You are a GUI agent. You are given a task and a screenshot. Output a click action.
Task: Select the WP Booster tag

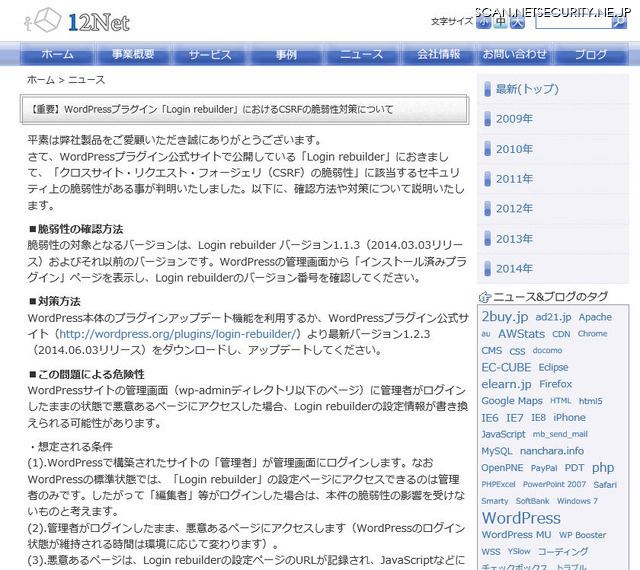[582, 535]
